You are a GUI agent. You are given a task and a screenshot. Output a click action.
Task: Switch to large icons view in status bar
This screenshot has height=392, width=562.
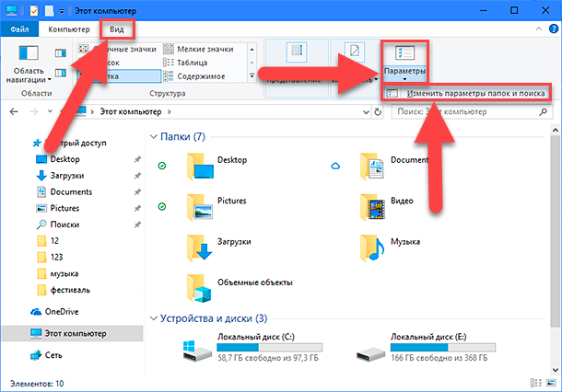point(551,383)
